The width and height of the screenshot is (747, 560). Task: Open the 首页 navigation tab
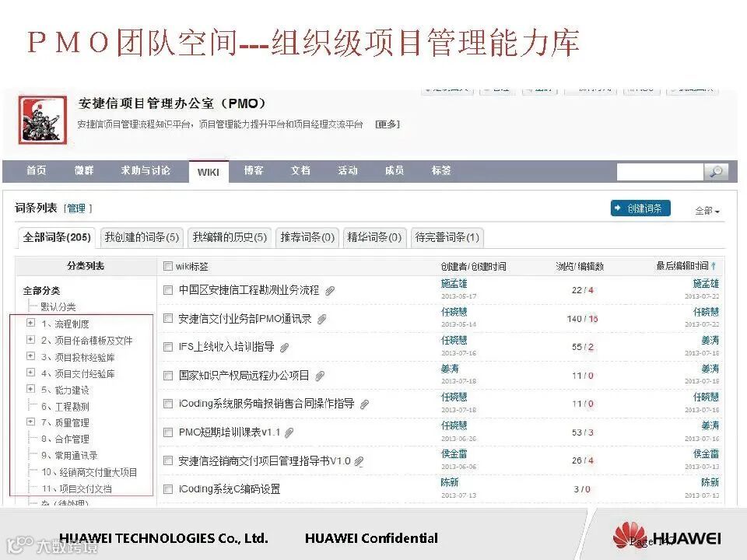[x=37, y=170]
